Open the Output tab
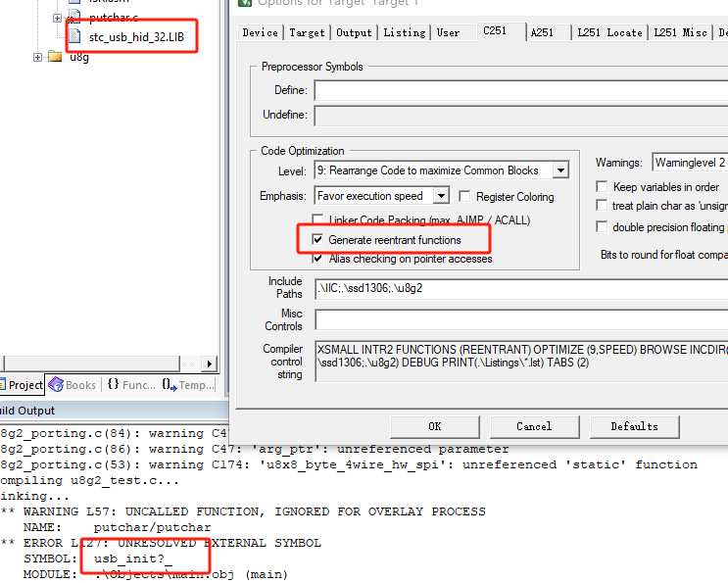 coord(354,32)
